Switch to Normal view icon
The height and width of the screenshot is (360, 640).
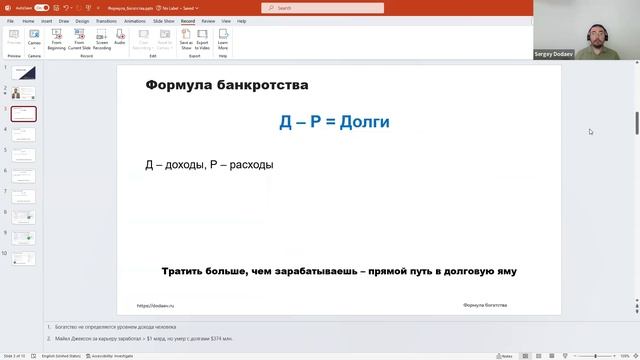point(525,356)
